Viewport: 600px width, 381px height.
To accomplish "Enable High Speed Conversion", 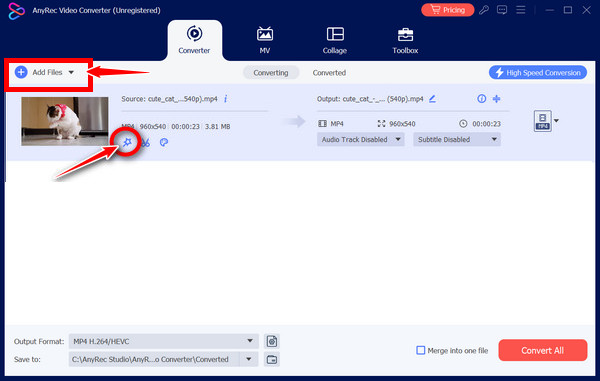I will click(538, 72).
